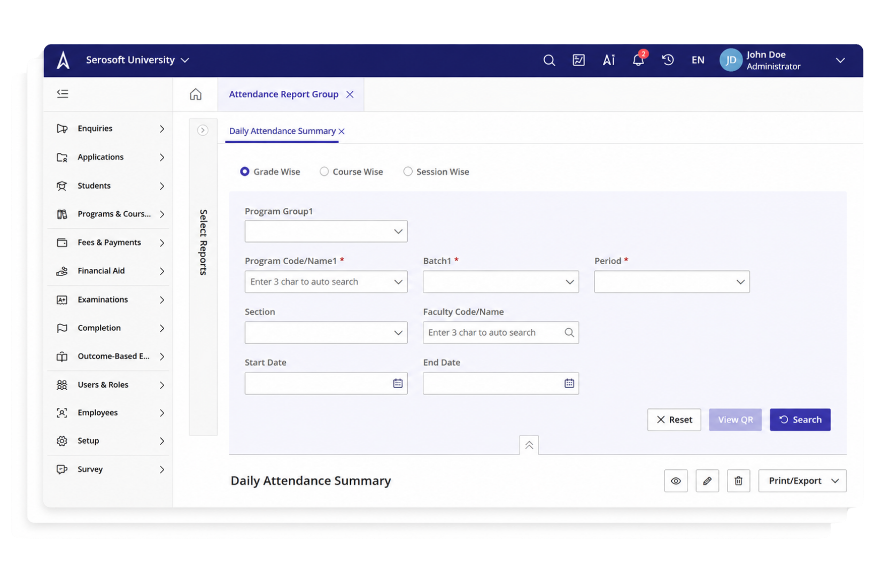Collapse the sidebar with the hamburger icon

pos(63,94)
